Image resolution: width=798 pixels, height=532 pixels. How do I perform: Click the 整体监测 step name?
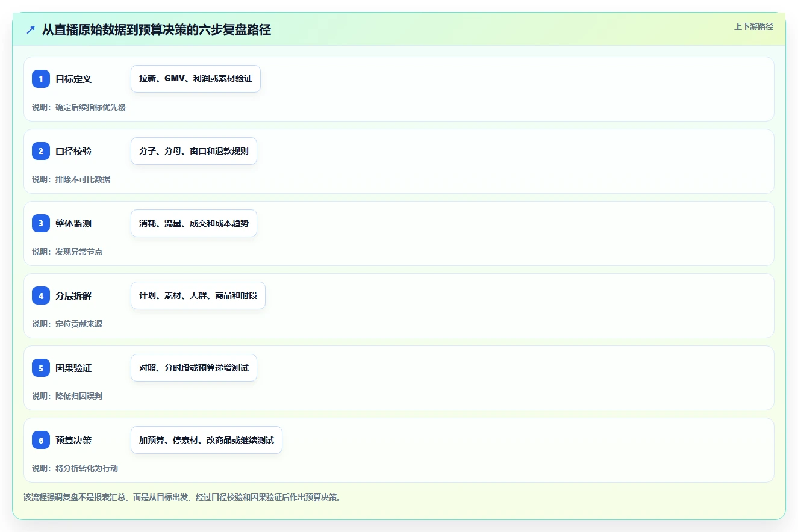coord(73,223)
